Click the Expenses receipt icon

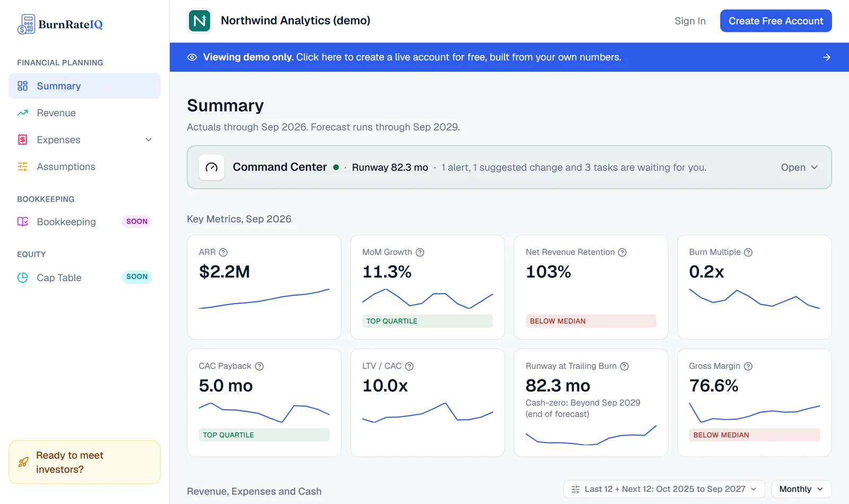click(23, 140)
